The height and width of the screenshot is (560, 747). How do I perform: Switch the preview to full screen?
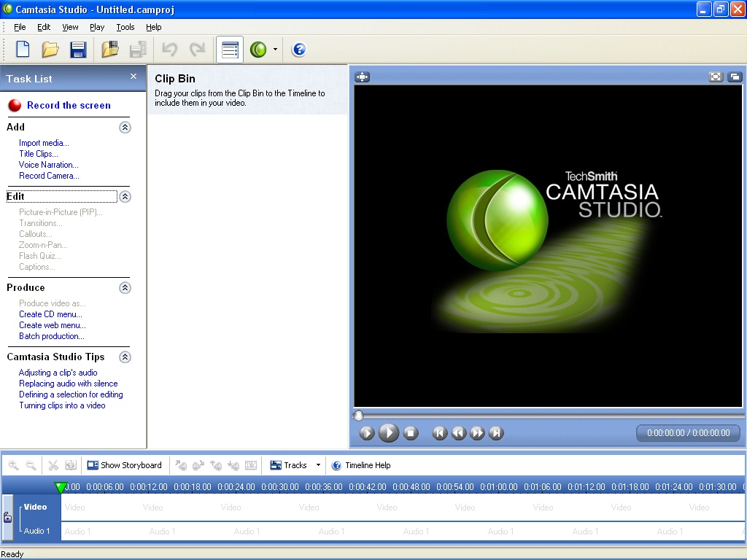[716, 77]
